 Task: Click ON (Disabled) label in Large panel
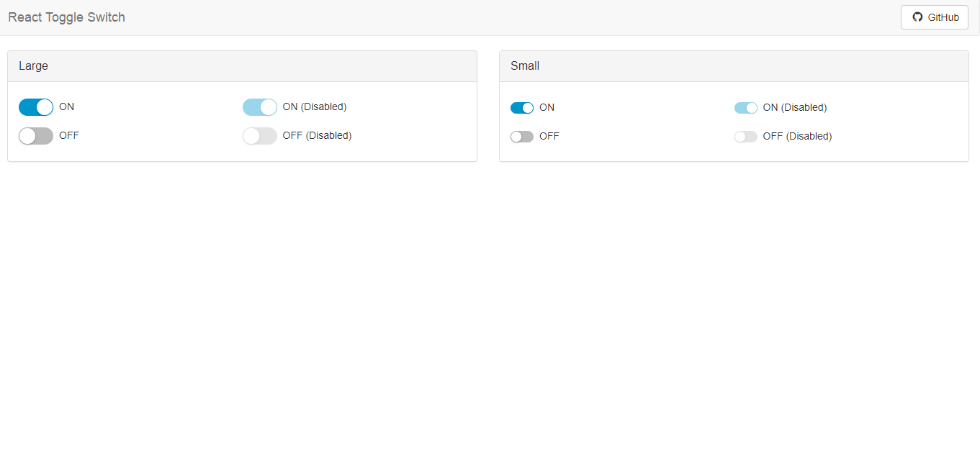(315, 106)
